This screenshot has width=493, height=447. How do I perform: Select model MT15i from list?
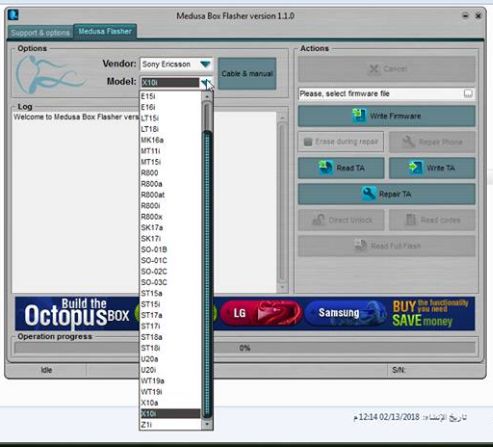click(x=170, y=162)
